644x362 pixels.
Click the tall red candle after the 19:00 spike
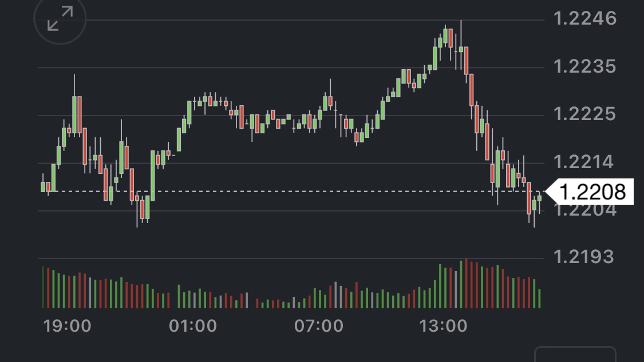(x=80, y=114)
